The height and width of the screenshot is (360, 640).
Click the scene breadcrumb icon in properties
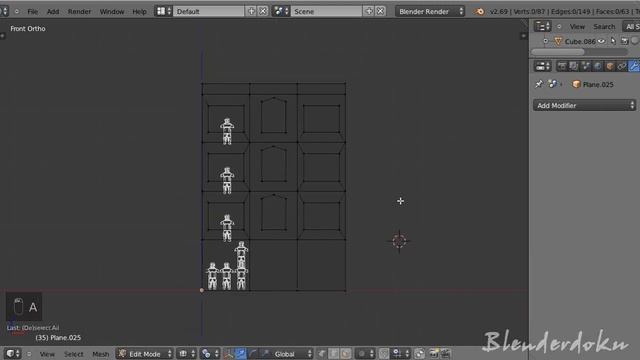552,84
